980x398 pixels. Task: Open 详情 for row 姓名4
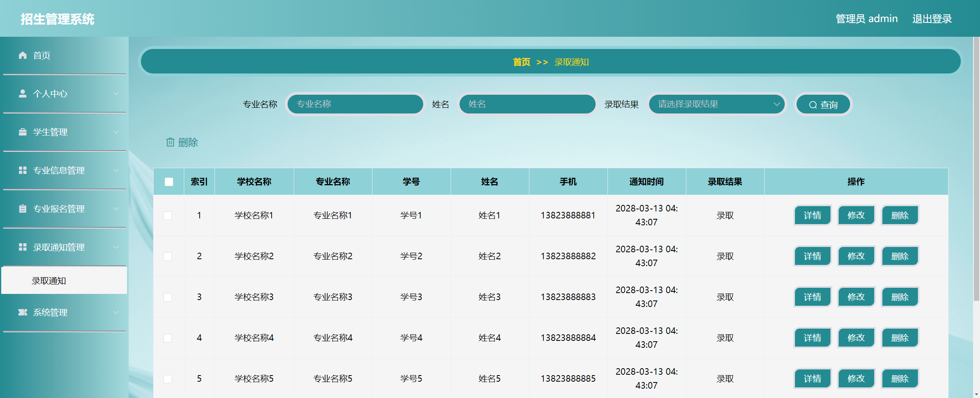tap(813, 338)
